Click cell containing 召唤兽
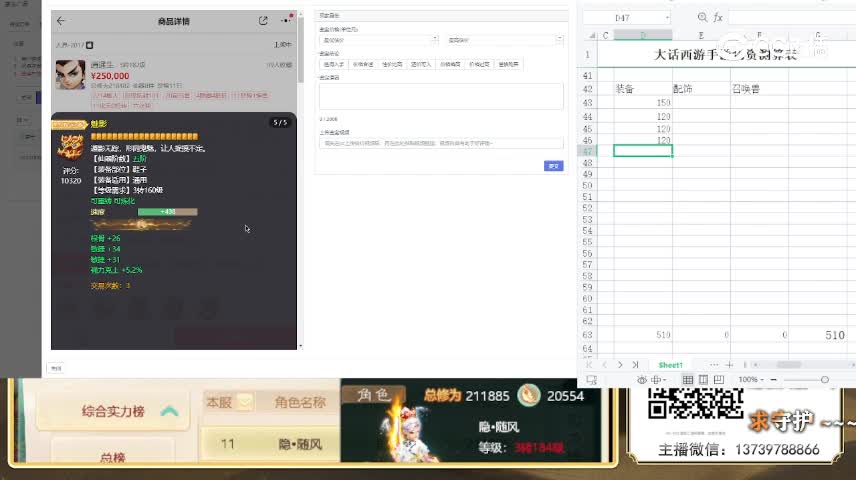The image size is (856, 480). pos(759,88)
